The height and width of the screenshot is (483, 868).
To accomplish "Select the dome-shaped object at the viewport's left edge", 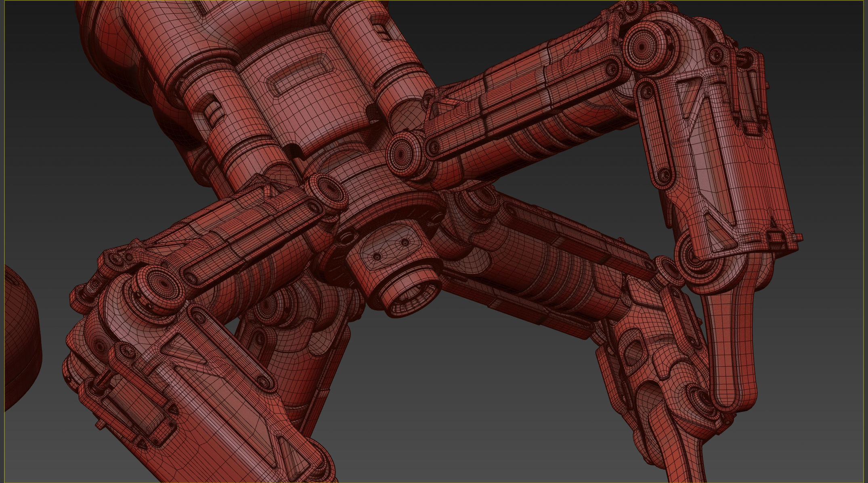I will [23, 338].
